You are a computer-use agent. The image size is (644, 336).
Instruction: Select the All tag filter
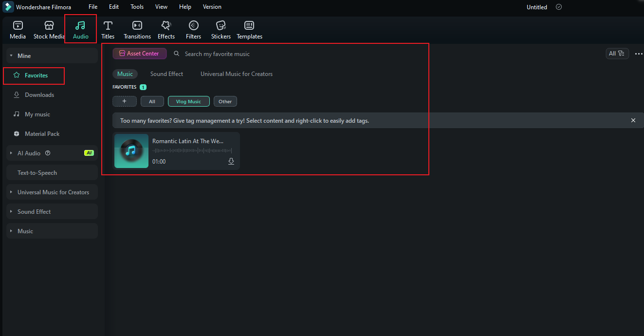[152, 101]
